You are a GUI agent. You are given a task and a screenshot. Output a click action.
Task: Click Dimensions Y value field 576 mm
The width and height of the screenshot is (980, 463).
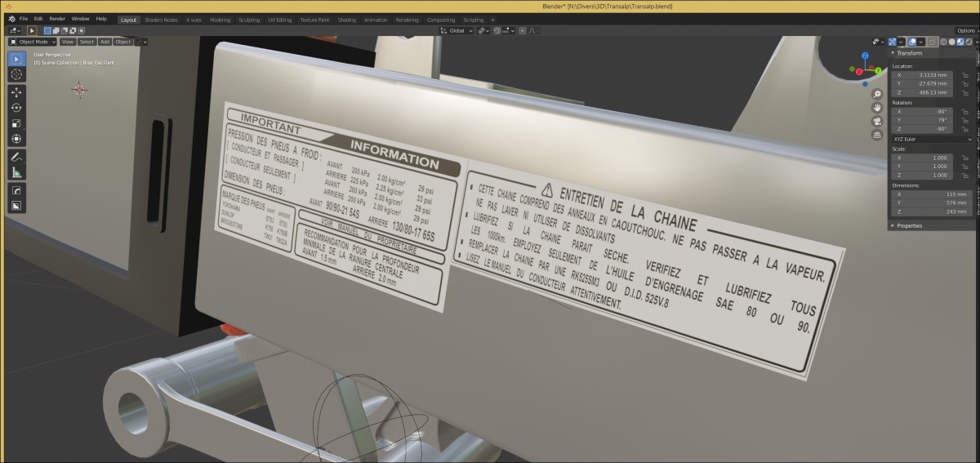coord(932,203)
